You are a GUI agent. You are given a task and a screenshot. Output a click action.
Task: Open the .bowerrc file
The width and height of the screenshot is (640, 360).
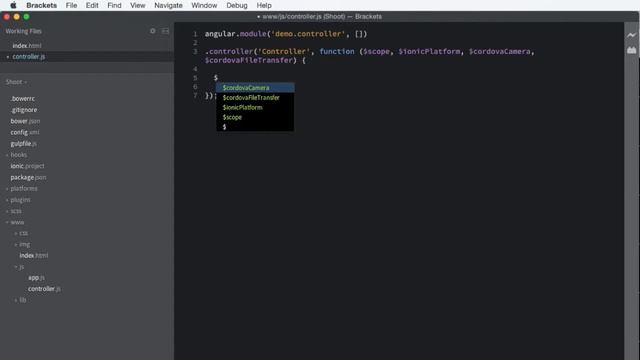tap(22, 99)
